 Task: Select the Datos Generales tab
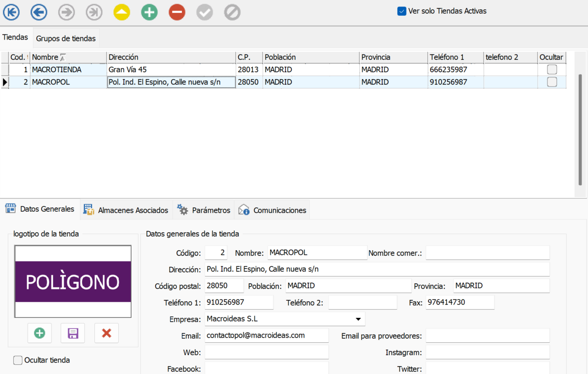pyautogui.click(x=40, y=209)
